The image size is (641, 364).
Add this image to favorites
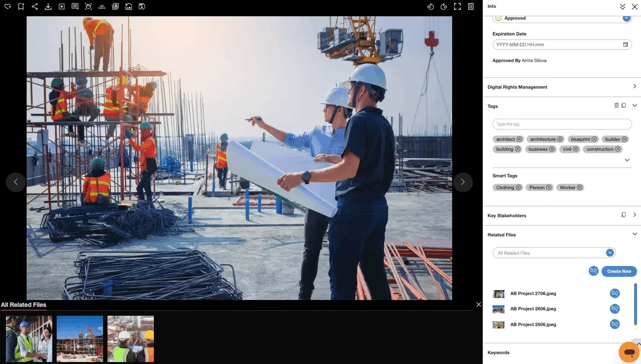pos(7,6)
